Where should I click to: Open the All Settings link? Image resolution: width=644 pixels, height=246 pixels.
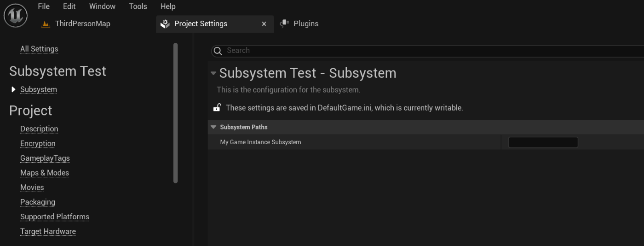pyautogui.click(x=39, y=49)
